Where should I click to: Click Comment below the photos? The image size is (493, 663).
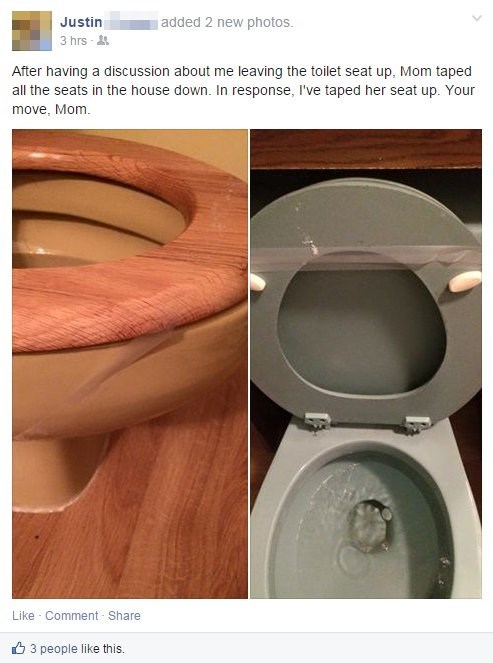click(x=71, y=616)
